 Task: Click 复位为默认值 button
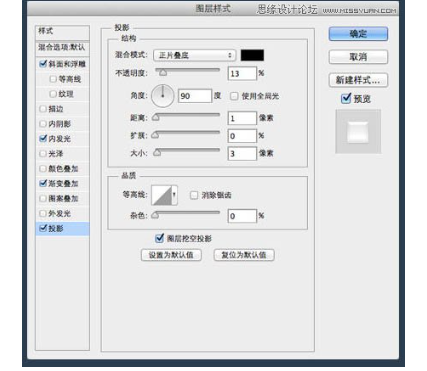[x=244, y=255]
